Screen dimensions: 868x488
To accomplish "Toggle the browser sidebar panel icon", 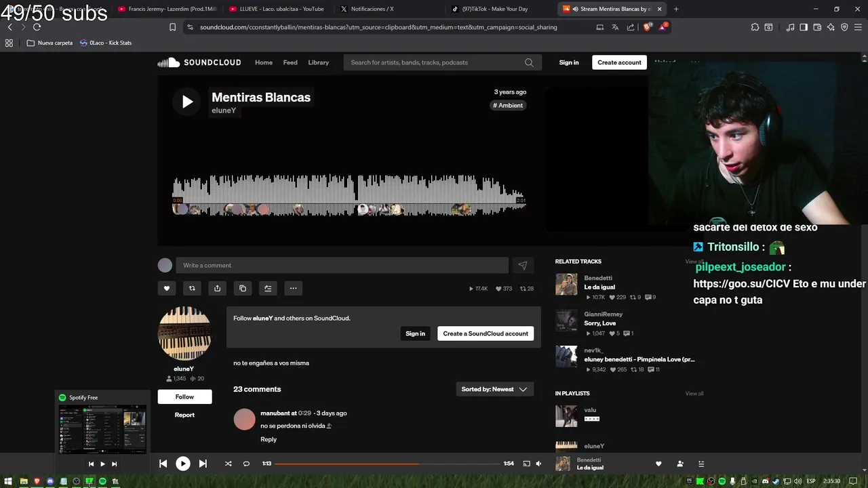I will click(804, 27).
